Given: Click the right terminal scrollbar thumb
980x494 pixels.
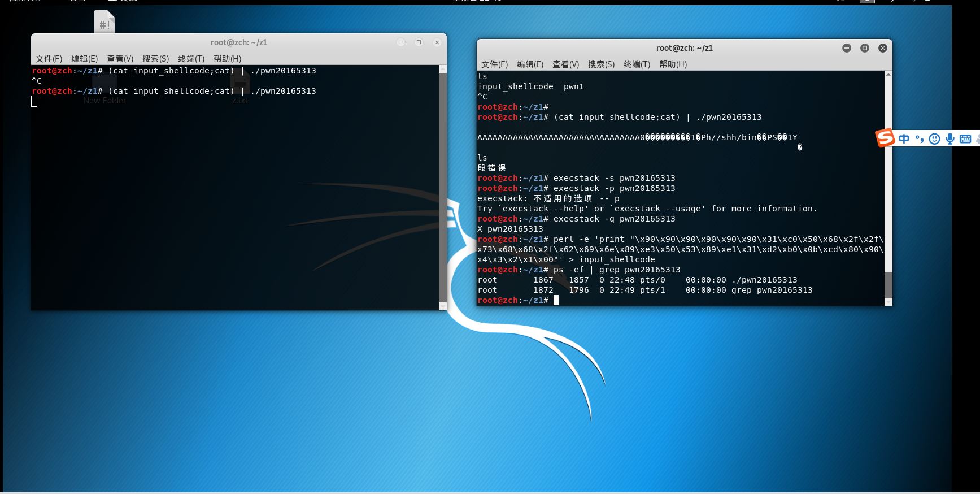Looking at the screenshot, I should [x=888, y=285].
